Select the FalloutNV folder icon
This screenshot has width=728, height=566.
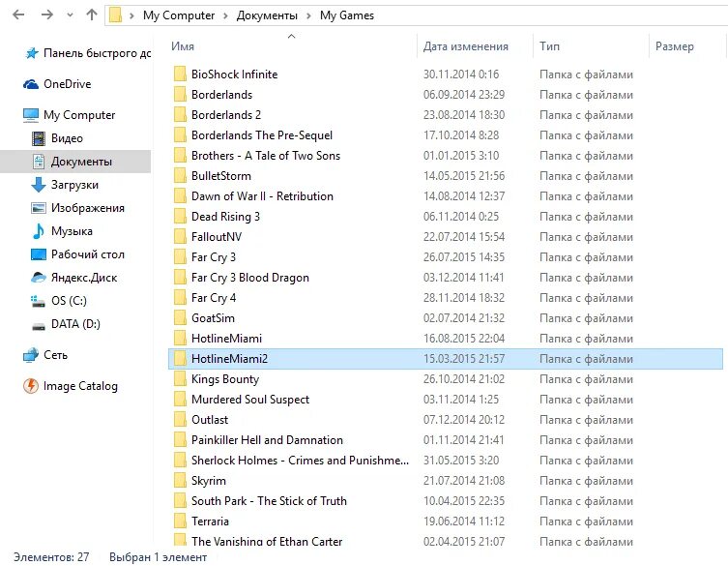(x=180, y=236)
